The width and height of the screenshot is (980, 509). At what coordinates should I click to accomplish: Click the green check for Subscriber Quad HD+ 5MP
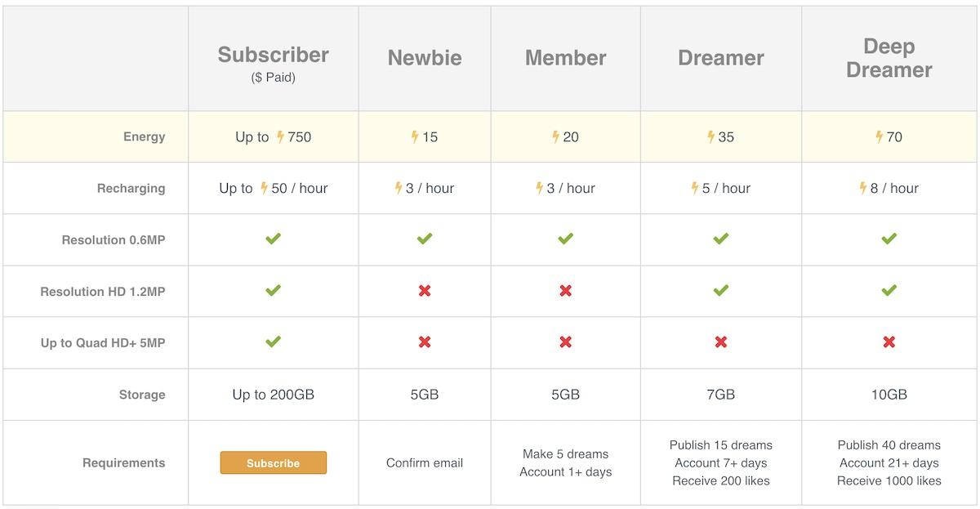(274, 342)
